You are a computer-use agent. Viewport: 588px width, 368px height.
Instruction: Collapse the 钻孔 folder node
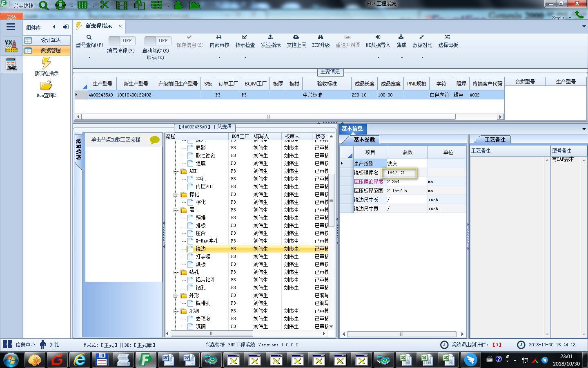click(176, 272)
